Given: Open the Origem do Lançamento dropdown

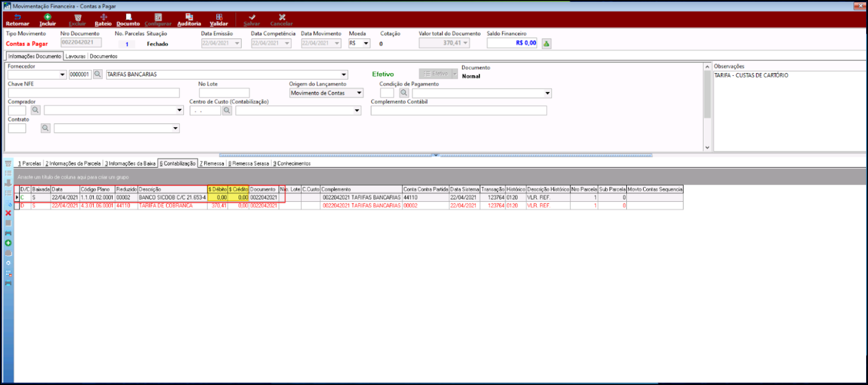Looking at the screenshot, I should point(359,93).
